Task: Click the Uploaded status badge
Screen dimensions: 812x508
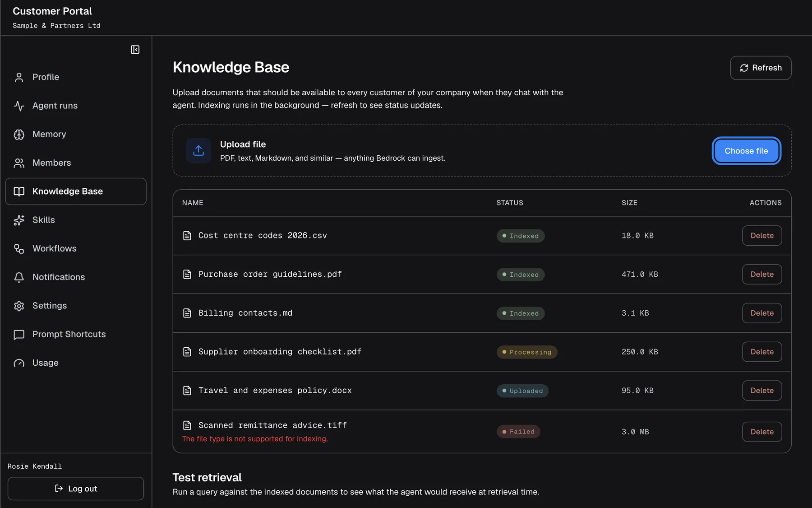Action: 522,391
